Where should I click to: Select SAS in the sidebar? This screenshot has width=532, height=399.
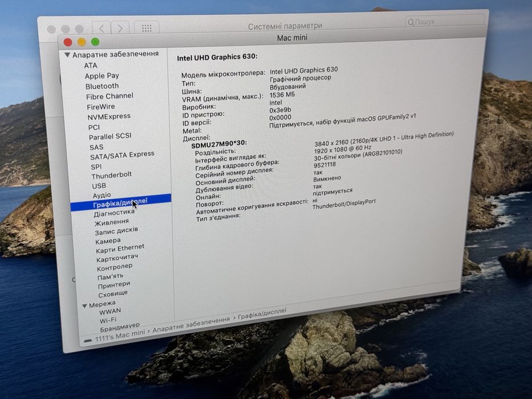pos(96,147)
